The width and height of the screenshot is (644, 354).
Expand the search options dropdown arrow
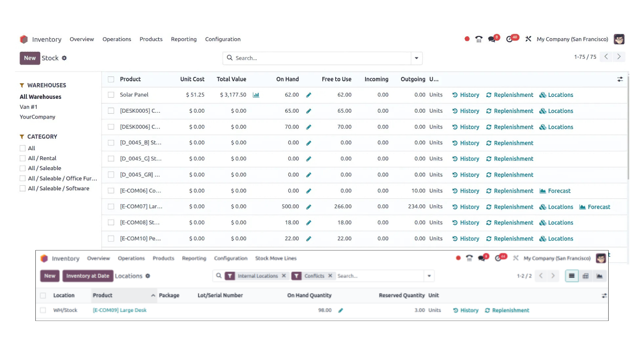click(416, 58)
